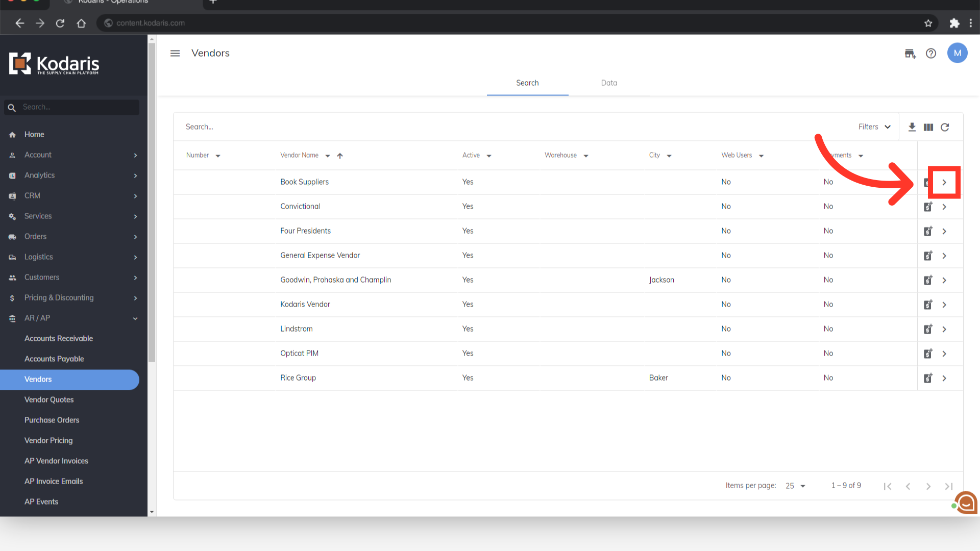Click the storefront add icon in header
Viewport: 980px width, 551px height.
(x=910, y=53)
